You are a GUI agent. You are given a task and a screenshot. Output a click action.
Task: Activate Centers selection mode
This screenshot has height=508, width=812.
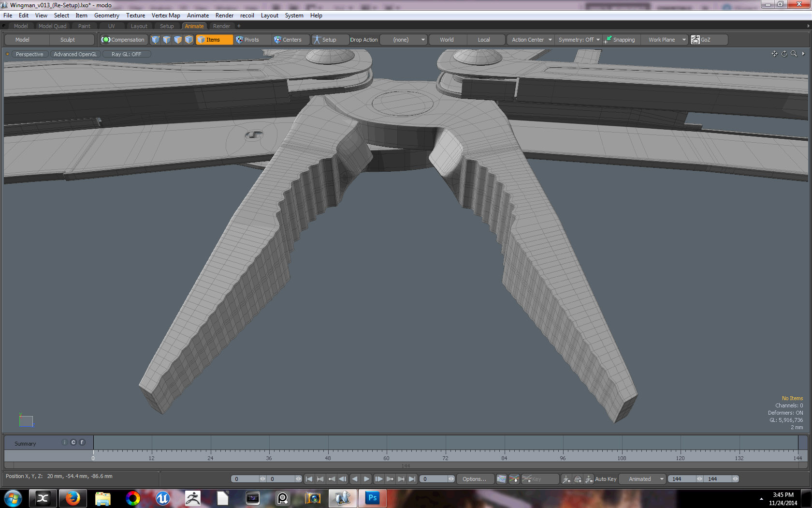[290, 40]
